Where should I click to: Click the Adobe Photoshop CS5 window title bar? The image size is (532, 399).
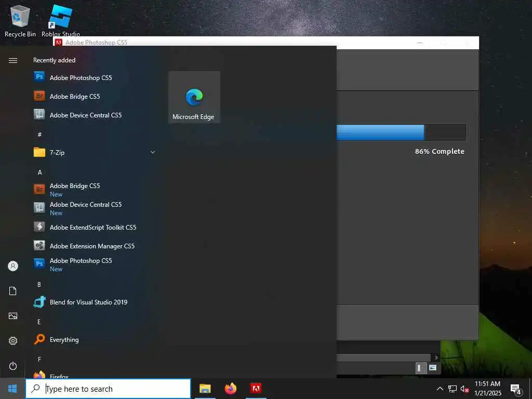(x=266, y=43)
